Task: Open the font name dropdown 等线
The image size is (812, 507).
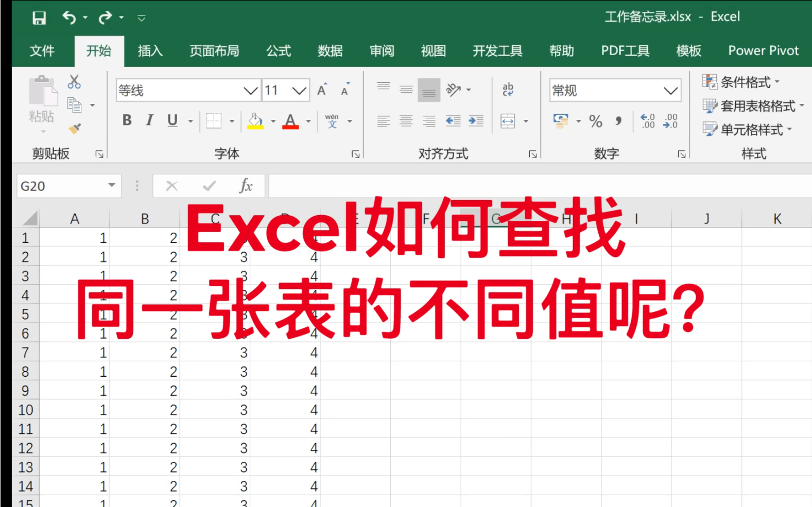Action: tap(251, 91)
